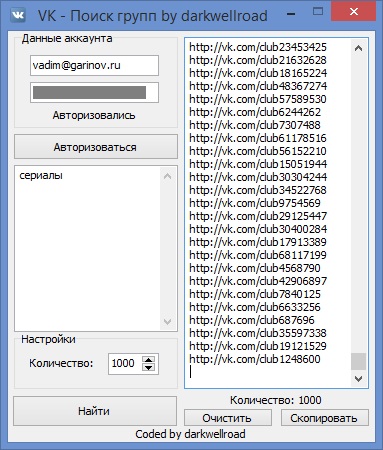The width and height of the screenshot is (383, 450).
Task: Select the result http://vk.com/club7307488
Action: (x=255, y=125)
